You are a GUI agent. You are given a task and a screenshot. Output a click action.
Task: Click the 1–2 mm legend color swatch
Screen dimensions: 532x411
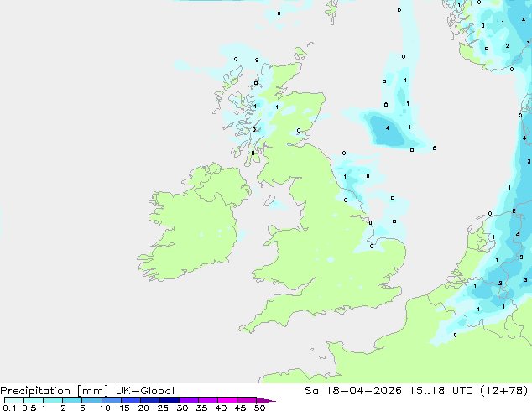(x=53, y=400)
